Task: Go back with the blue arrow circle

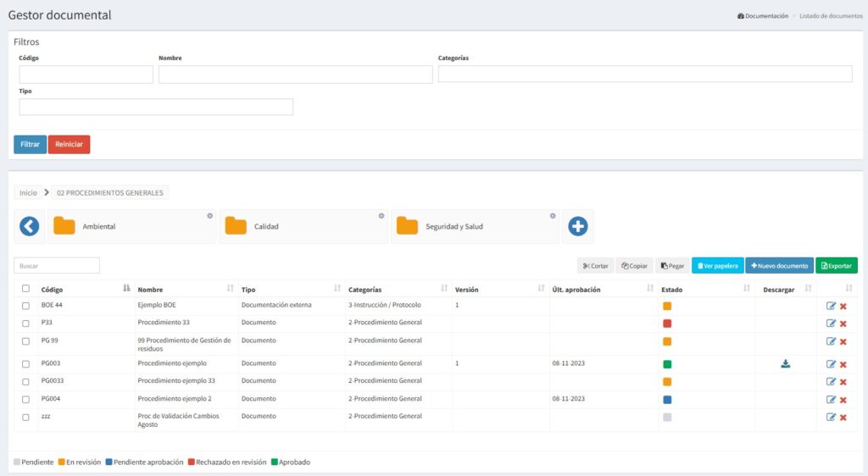Action: click(x=30, y=226)
